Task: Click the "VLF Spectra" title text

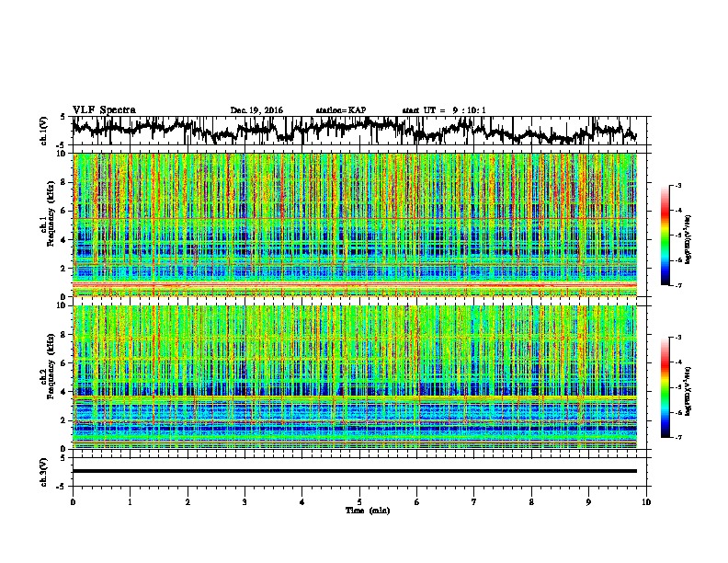Action: [104, 110]
